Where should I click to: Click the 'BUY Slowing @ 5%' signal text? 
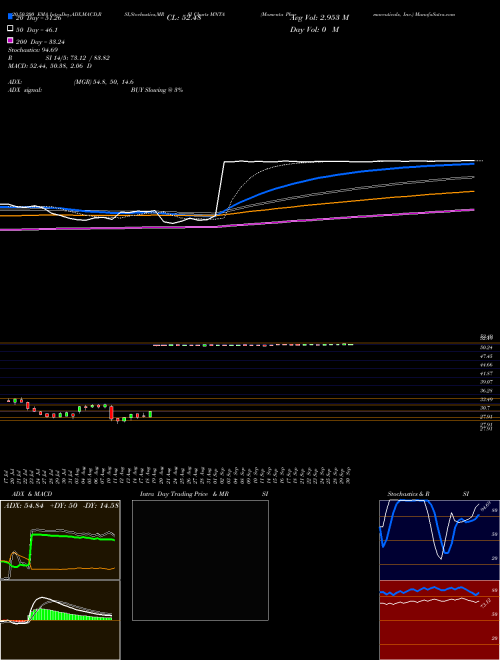157,90
